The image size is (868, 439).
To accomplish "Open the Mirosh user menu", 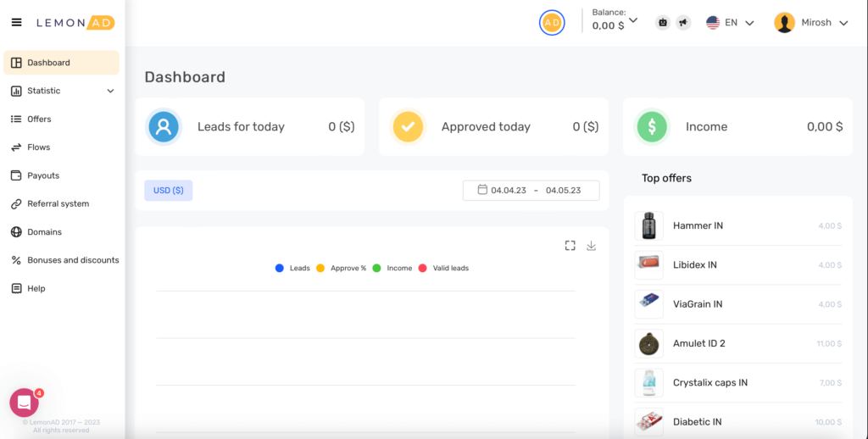I will pyautogui.click(x=811, y=23).
